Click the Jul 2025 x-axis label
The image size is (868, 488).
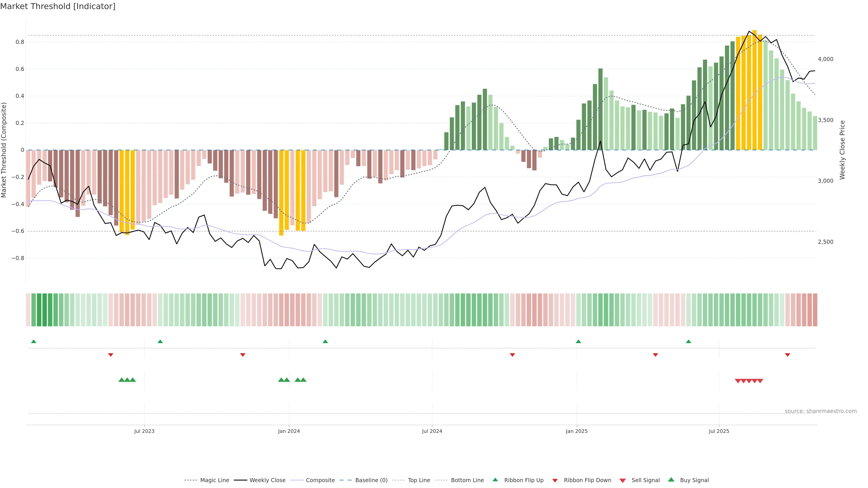pos(719,431)
